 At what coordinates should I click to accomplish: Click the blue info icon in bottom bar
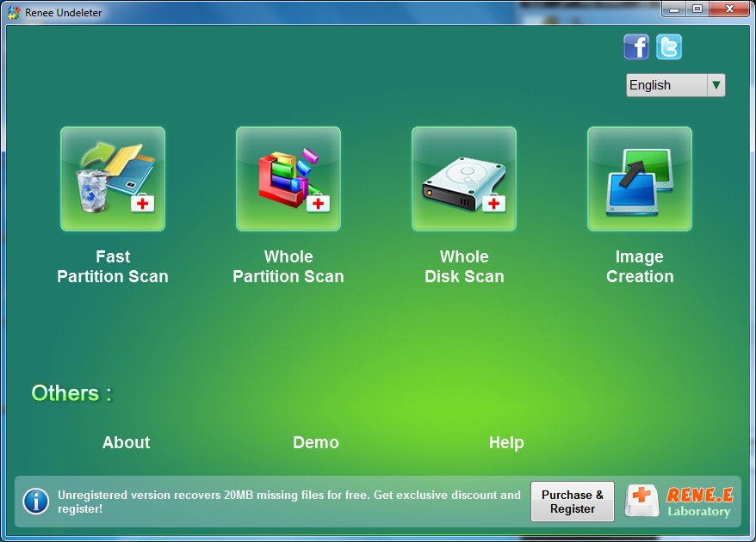click(x=35, y=501)
